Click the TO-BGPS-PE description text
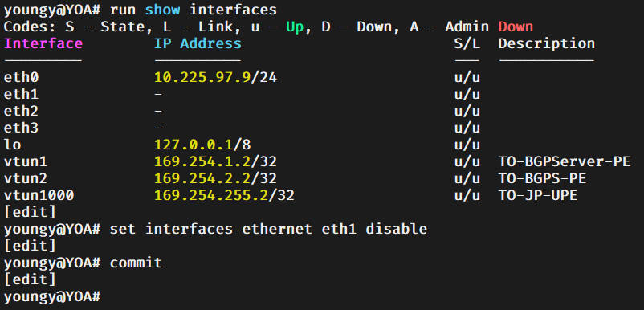Image resolution: width=644 pixels, height=310 pixels. [542, 178]
